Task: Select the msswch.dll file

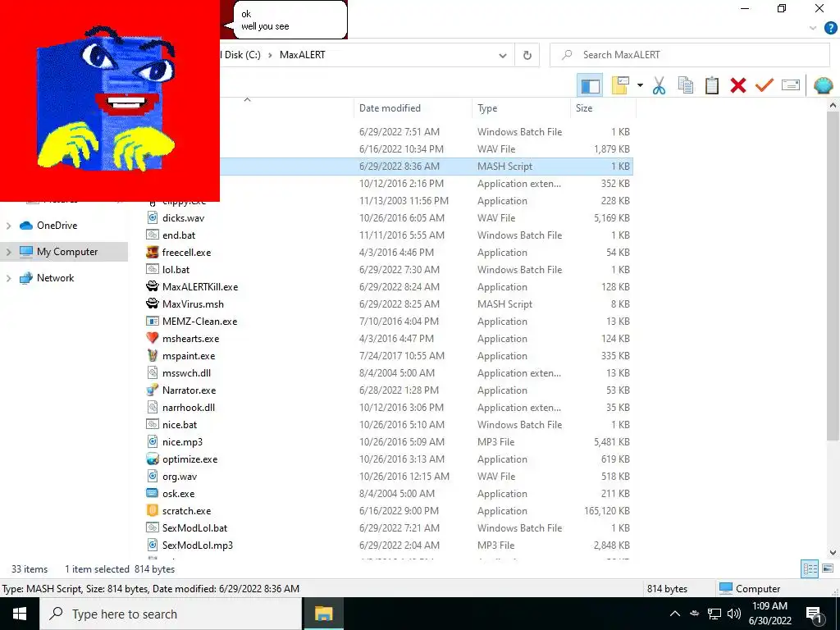Action: click(186, 373)
